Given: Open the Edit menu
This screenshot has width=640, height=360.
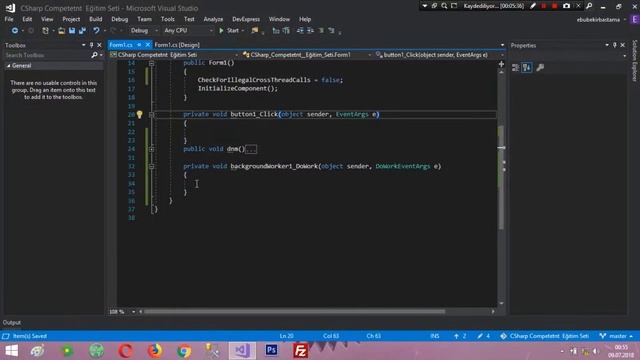Looking at the screenshot, I should (27, 19).
